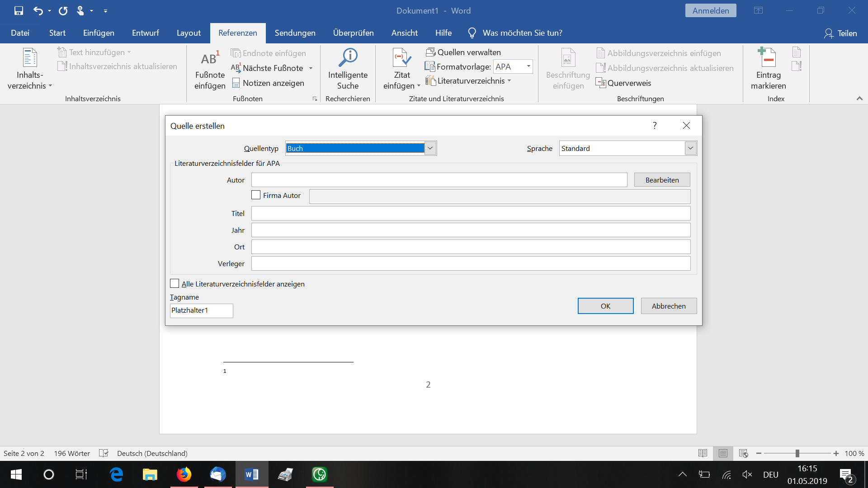Switch to the Einfügen tab
This screenshot has width=868, height=488.
pos(99,33)
